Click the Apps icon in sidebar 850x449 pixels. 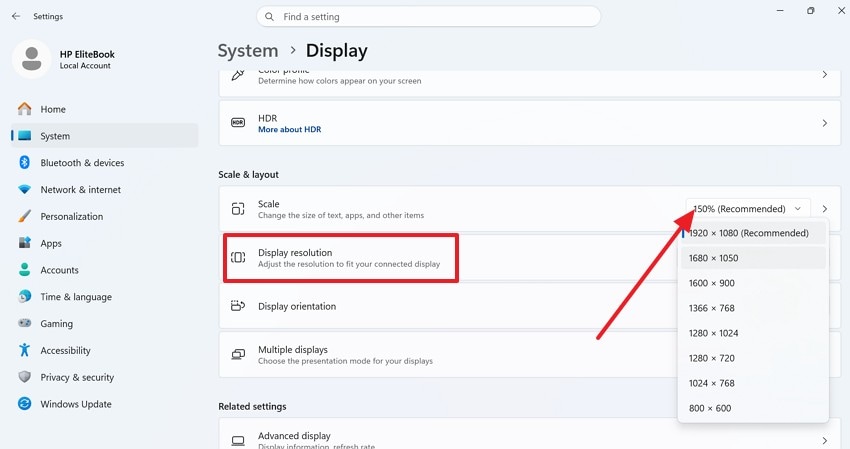[x=24, y=243]
